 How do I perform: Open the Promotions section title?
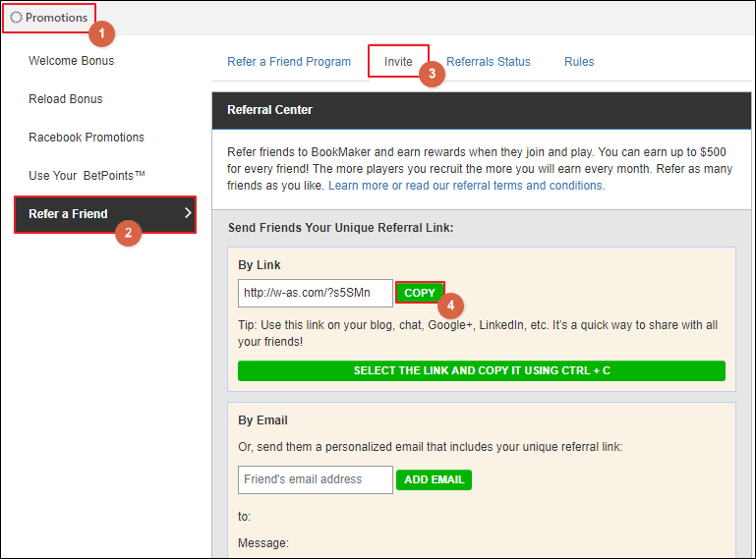click(x=56, y=18)
